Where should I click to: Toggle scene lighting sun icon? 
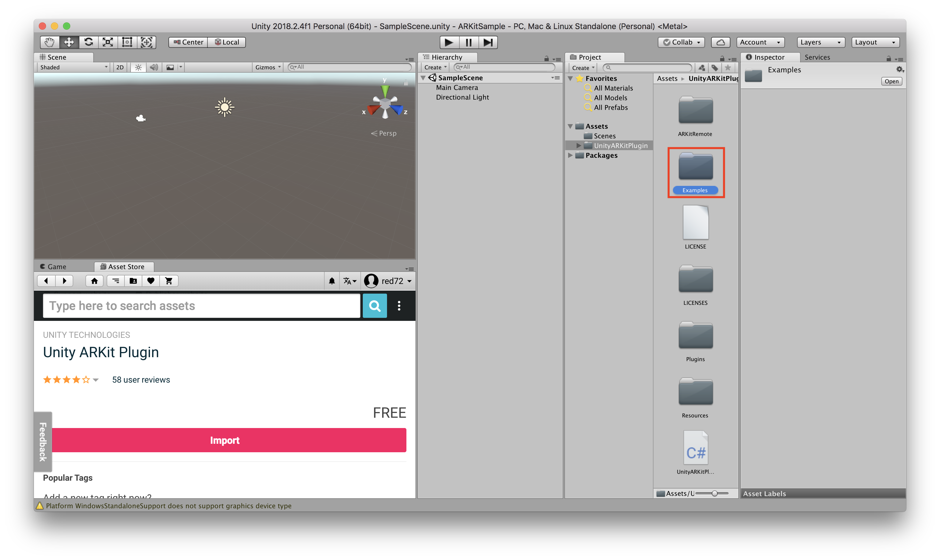138,68
